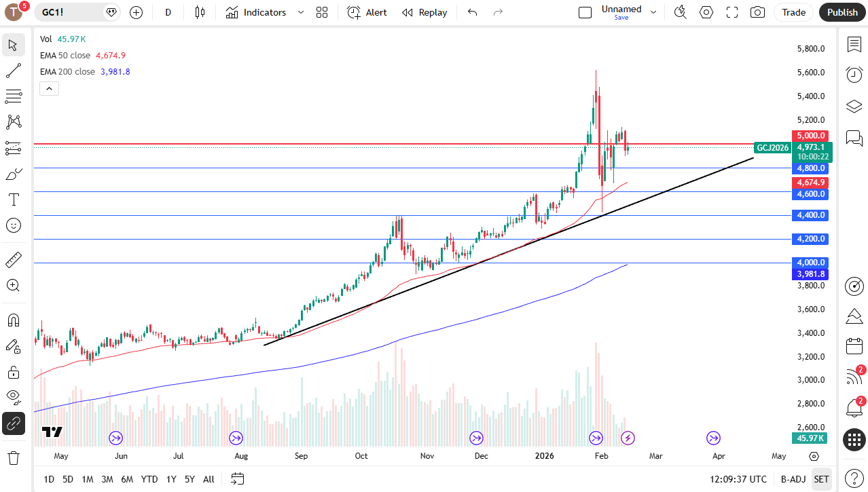Open the object tree layers panel
Viewport: 868px width, 492px height.
tap(854, 106)
